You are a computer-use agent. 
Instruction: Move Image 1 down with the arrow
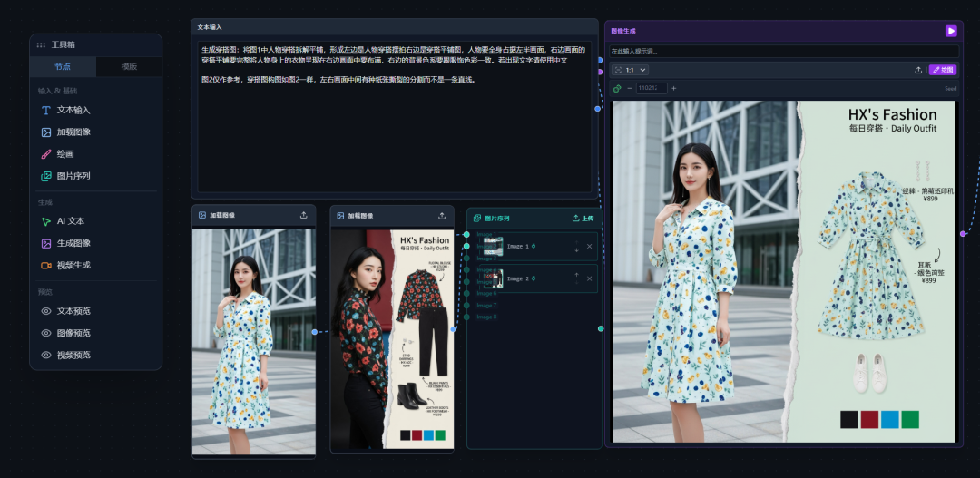(576, 250)
